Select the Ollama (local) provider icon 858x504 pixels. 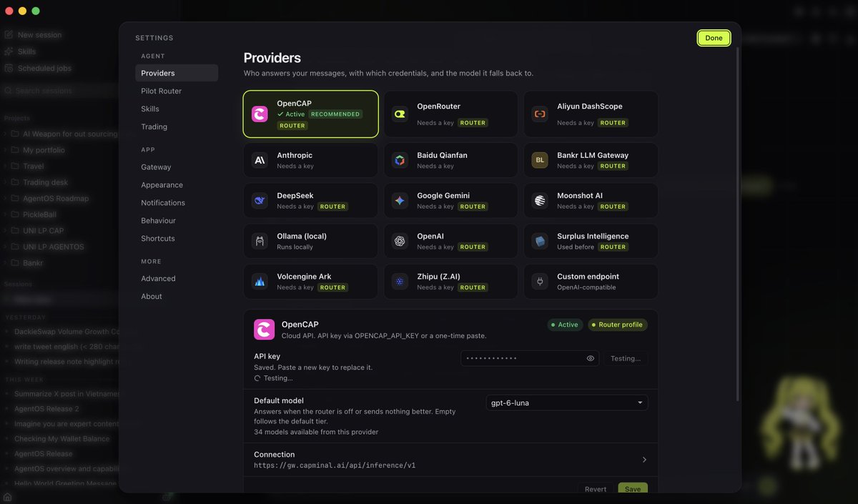[260, 241]
